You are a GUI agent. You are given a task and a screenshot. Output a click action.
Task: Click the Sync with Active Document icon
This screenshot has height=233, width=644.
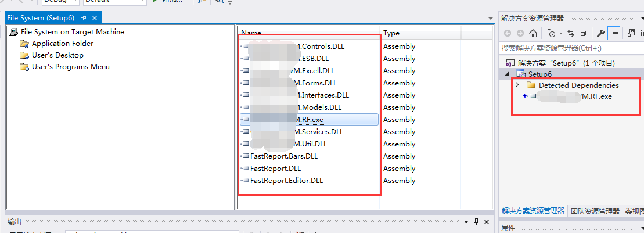pyautogui.click(x=571, y=33)
